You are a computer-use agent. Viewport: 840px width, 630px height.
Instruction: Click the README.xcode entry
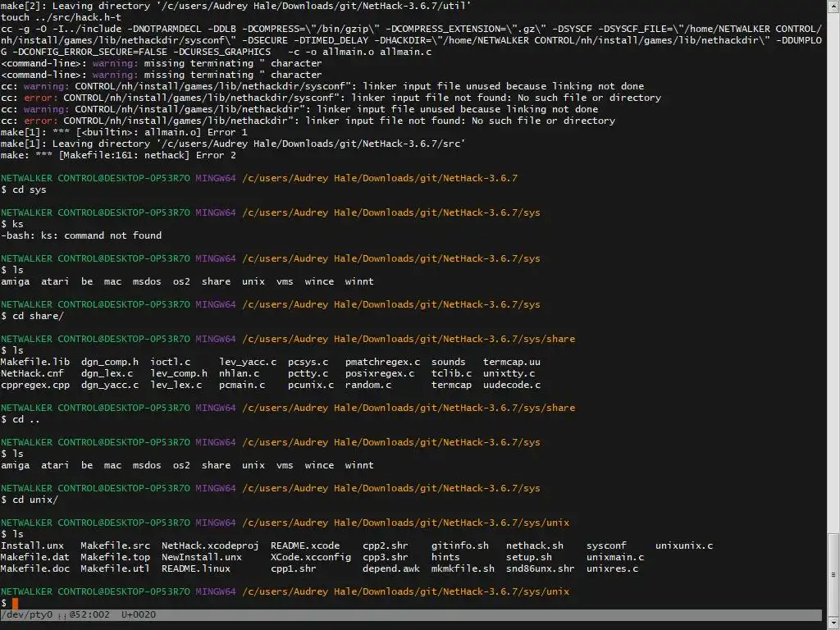305,546
